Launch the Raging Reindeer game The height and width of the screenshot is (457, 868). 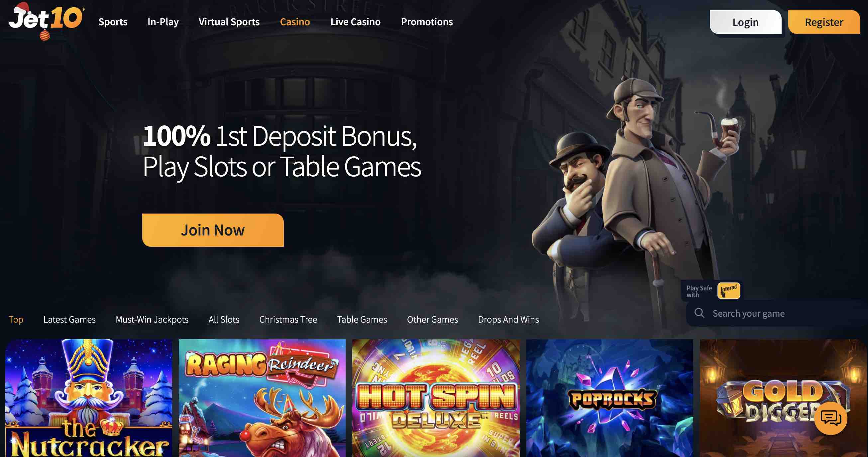[x=262, y=398]
